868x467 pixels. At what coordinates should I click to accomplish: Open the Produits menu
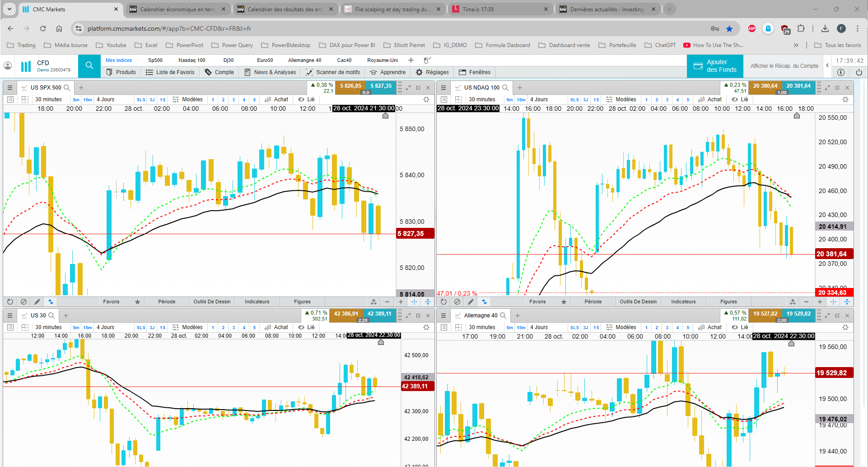[121, 72]
